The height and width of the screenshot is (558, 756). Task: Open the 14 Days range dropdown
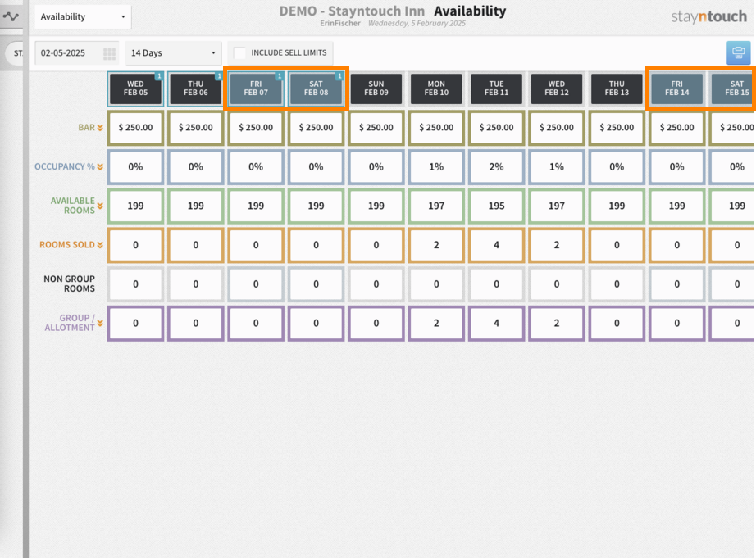pos(174,53)
